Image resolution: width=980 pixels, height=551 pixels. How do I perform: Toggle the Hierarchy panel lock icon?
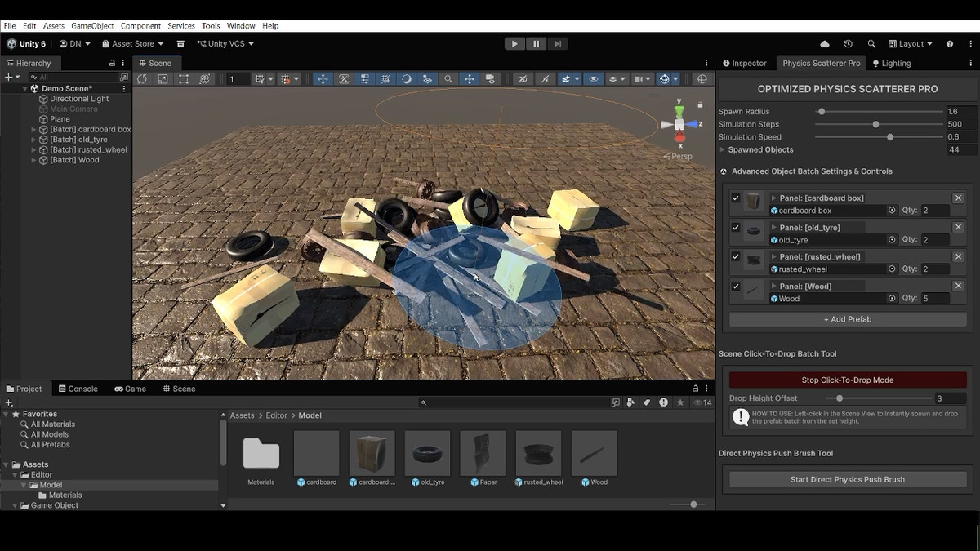(112, 63)
